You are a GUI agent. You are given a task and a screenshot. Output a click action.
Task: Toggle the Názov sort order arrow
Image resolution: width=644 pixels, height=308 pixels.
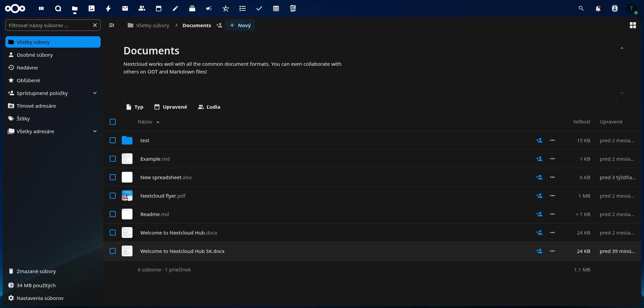(x=158, y=122)
